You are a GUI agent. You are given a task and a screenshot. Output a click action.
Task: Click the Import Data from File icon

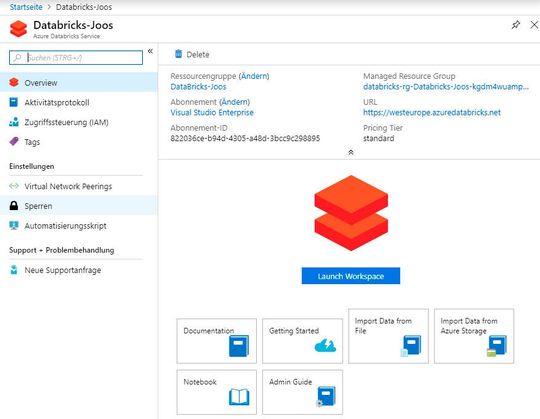point(411,345)
